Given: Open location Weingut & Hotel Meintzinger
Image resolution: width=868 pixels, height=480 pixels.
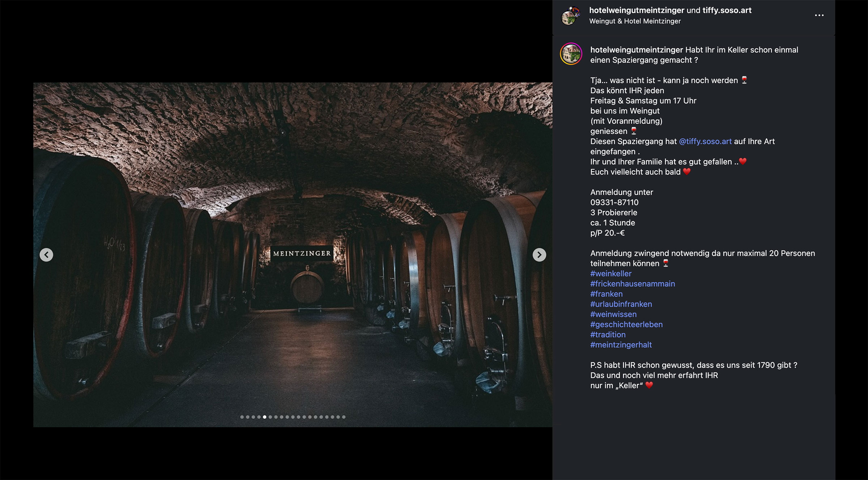Looking at the screenshot, I should click(x=634, y=21).
